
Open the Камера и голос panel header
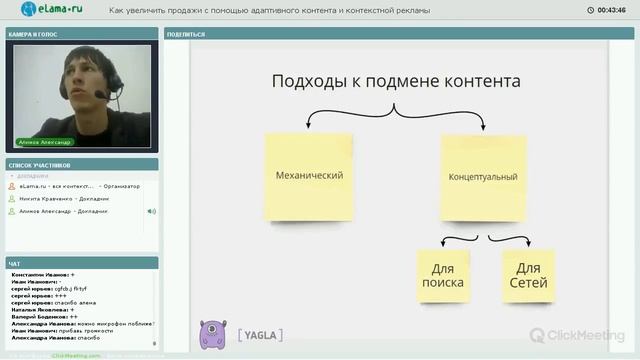[x=82, y=34]
